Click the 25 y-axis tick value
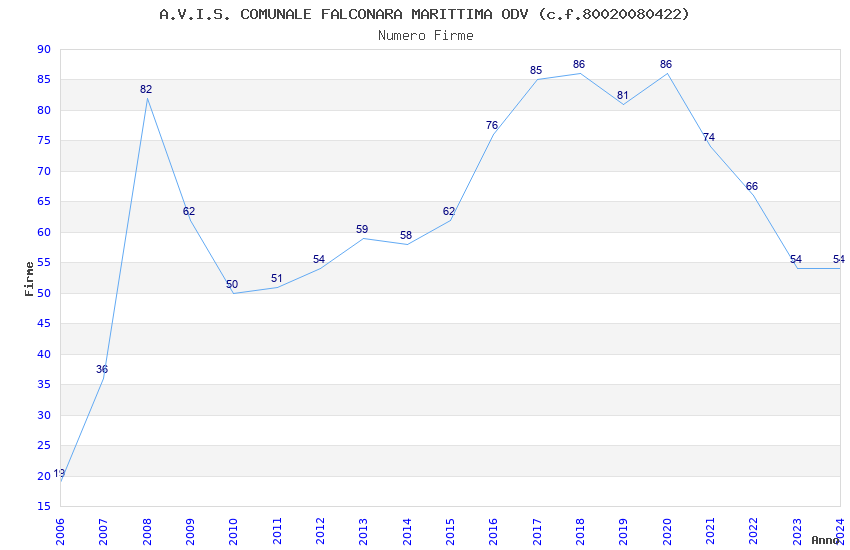 pos(44,445)
